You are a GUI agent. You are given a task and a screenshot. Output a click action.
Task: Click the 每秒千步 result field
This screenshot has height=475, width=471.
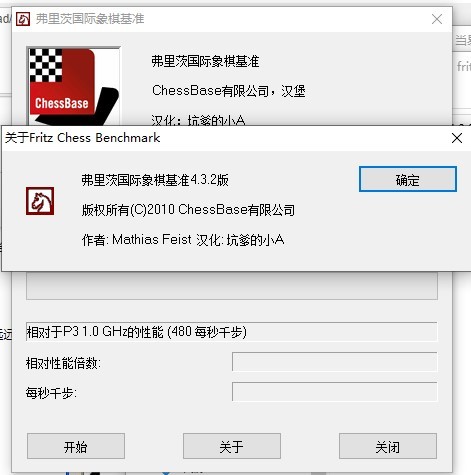(x=334, y=392)
